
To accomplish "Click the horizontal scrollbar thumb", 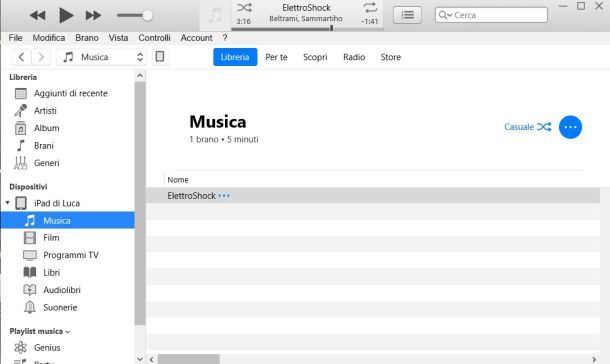I will pyautogui.click(x=189, y=359).
